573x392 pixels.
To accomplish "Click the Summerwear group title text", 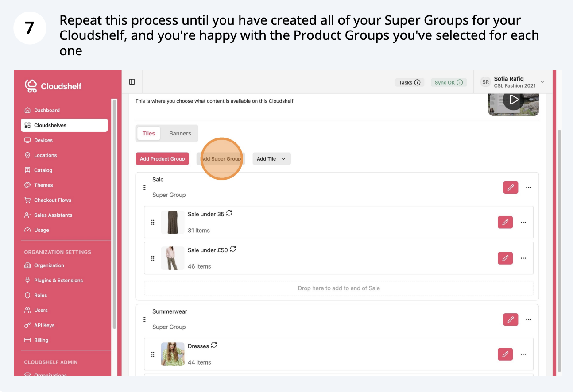I will [x=170, y=311].
